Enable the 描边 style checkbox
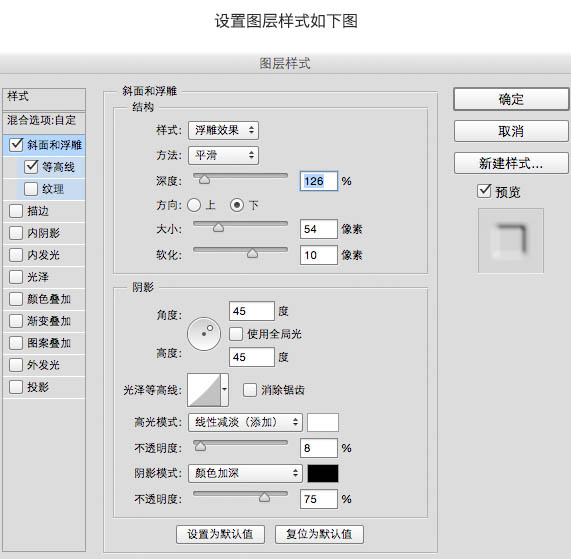The width and height of the screenshot is (571, 559). coord(16,210)
